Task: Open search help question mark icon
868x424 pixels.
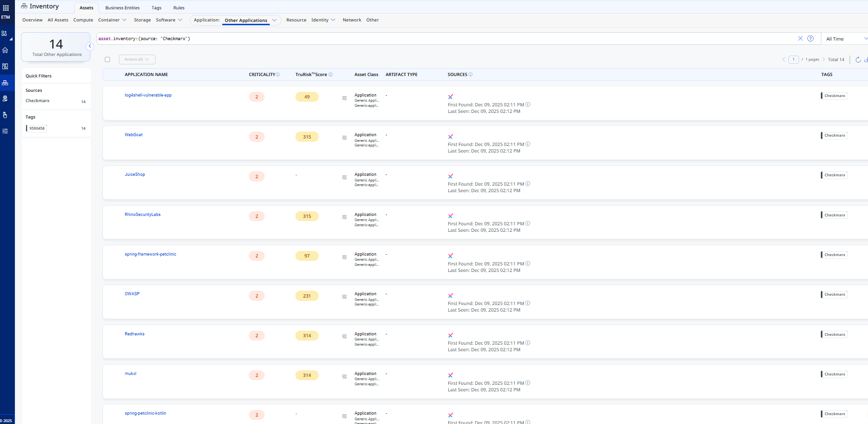Action: point(810,39)
